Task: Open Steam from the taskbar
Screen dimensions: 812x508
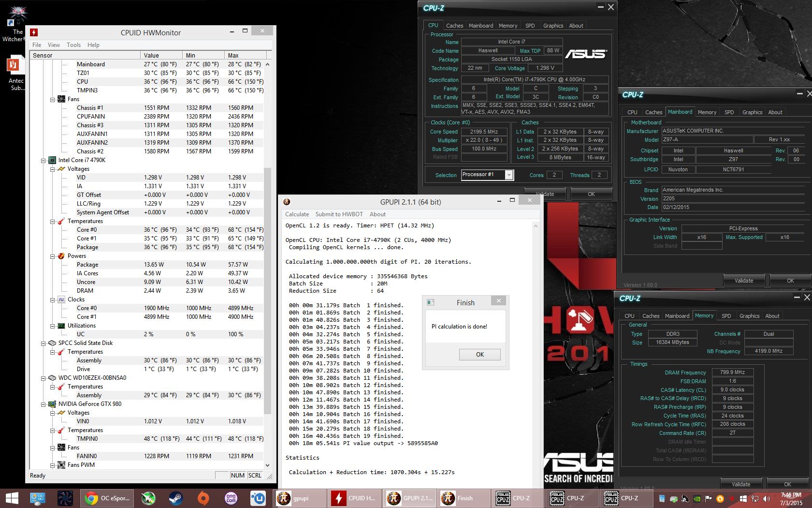Action: [x=175, y=498]
